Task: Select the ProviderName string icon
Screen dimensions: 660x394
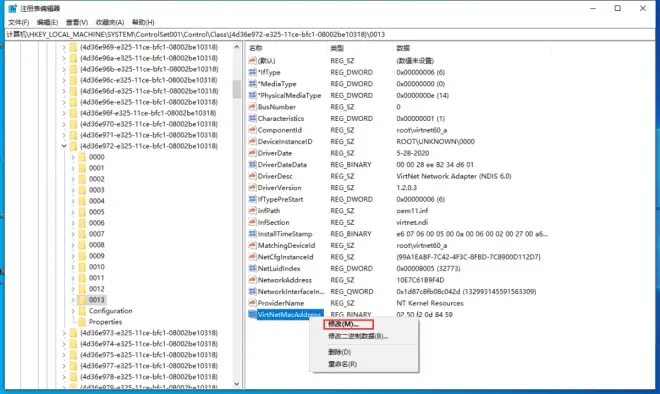Action: (253, 303)
